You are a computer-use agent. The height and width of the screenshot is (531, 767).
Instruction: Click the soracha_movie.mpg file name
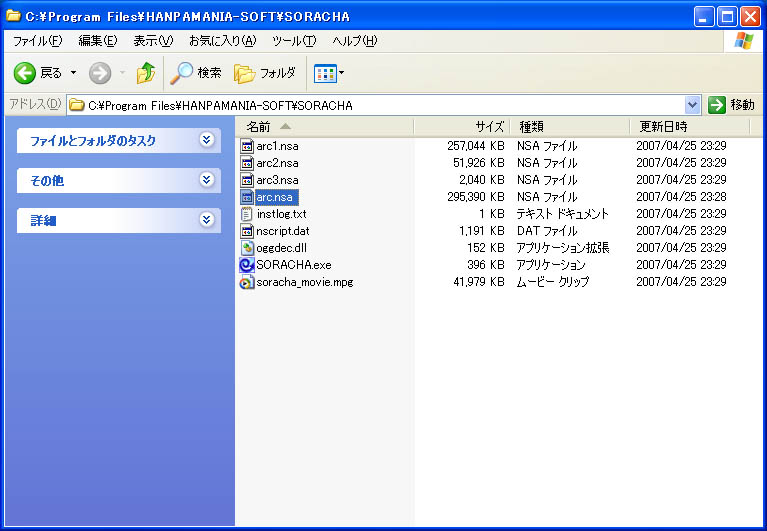point(305,282)
